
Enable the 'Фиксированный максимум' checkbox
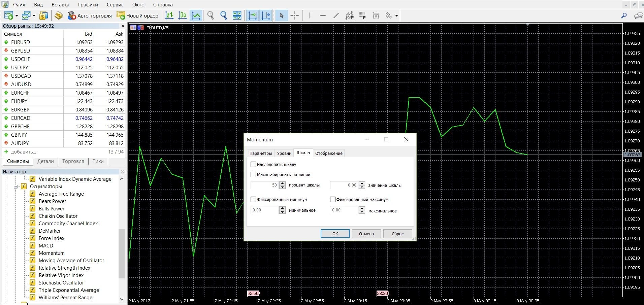click(333, 199)
